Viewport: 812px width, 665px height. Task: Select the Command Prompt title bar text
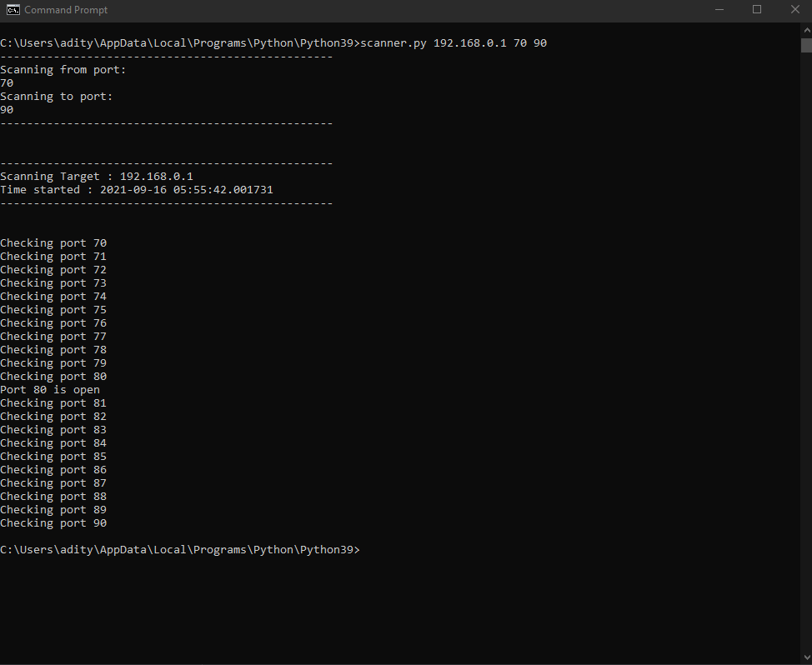coord(65,10)
